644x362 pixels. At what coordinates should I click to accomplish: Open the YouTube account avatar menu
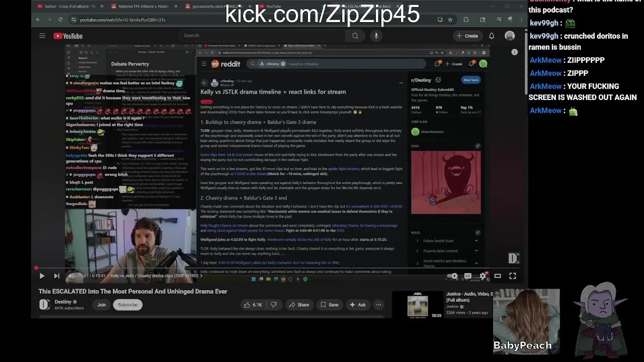coord(510,36)
